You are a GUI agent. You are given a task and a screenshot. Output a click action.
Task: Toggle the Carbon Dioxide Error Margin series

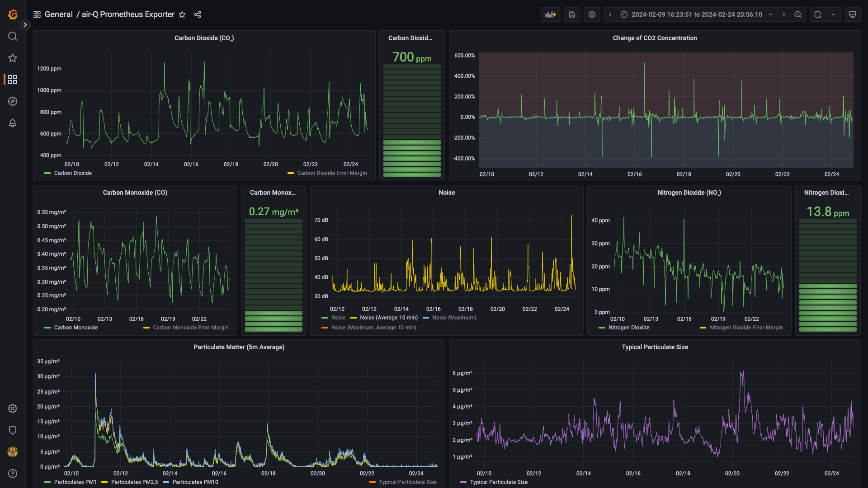[331, 173]
